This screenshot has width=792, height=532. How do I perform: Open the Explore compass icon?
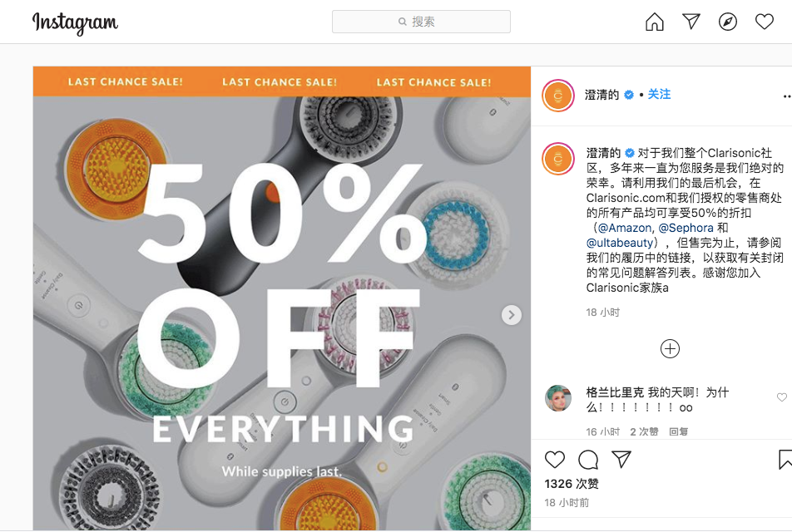(727, 22)
